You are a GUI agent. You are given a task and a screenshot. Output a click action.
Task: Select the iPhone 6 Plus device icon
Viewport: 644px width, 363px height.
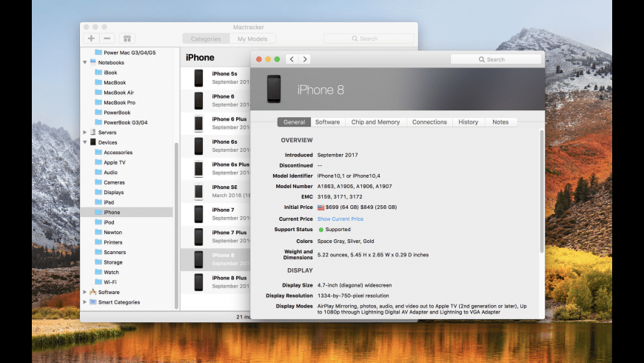click(199, 123)
